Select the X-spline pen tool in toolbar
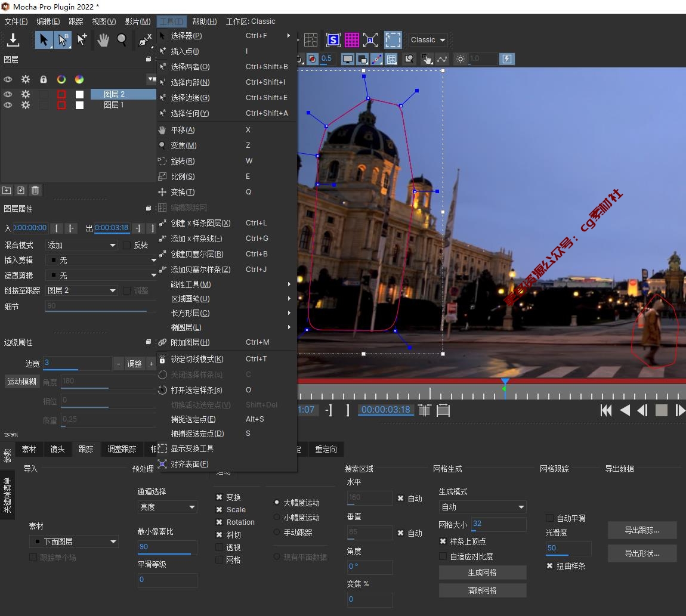 [x=145, y=40]
